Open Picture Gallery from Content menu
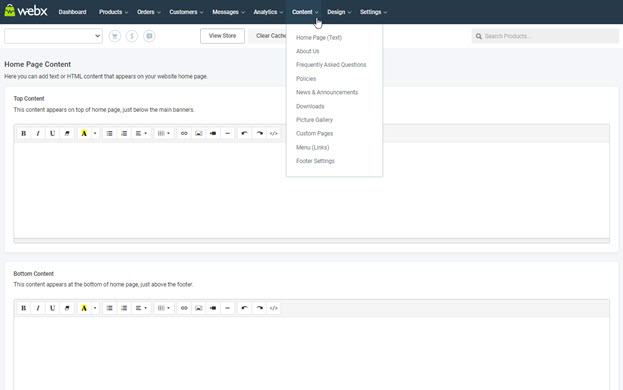623x390 pixels. (314, 120)
